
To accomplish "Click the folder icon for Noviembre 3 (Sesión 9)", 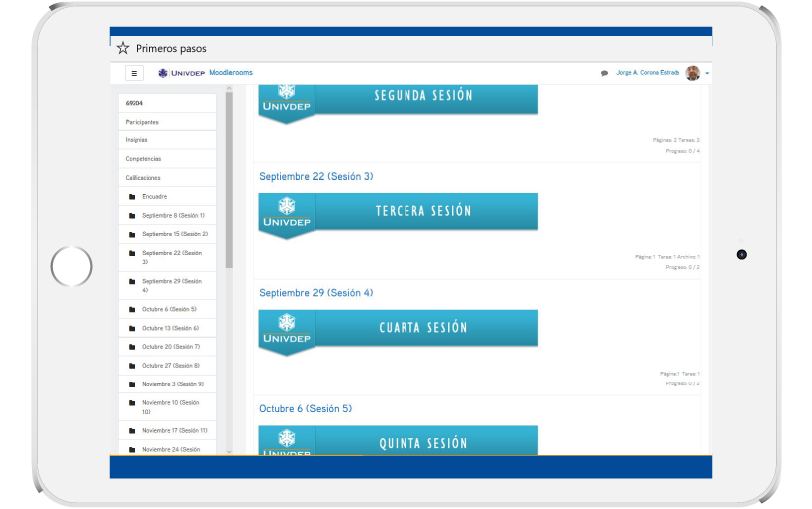I will point(133,384).
